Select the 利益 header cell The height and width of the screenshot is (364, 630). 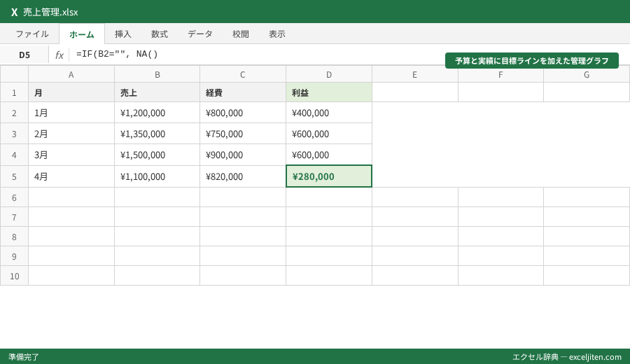(x=329, y=92)
